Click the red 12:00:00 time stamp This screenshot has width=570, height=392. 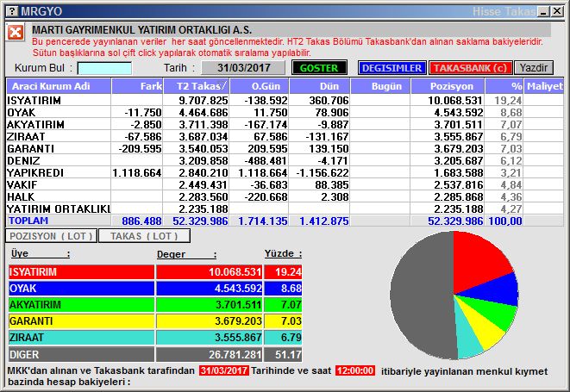(355, 370)
